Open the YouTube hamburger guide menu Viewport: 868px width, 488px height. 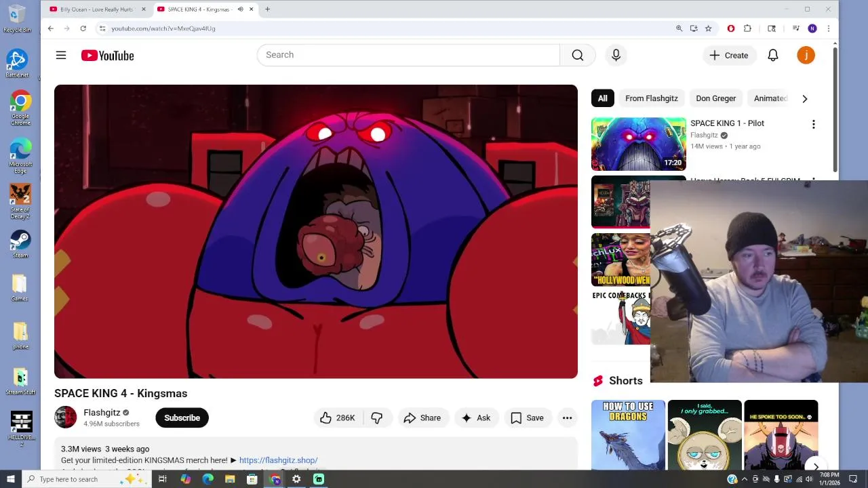[x=61, y=56]
